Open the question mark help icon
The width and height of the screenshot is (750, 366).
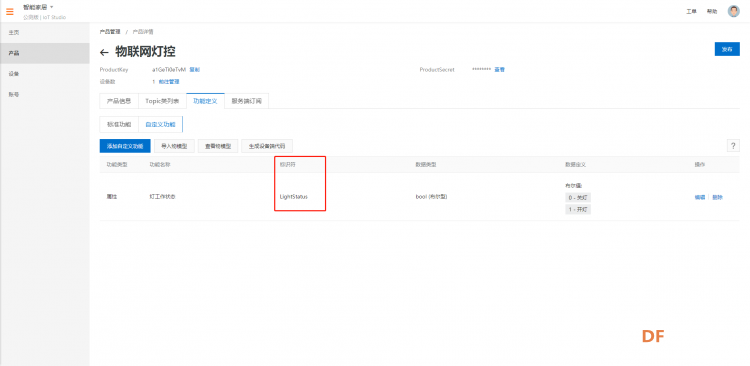coord(733,146)
